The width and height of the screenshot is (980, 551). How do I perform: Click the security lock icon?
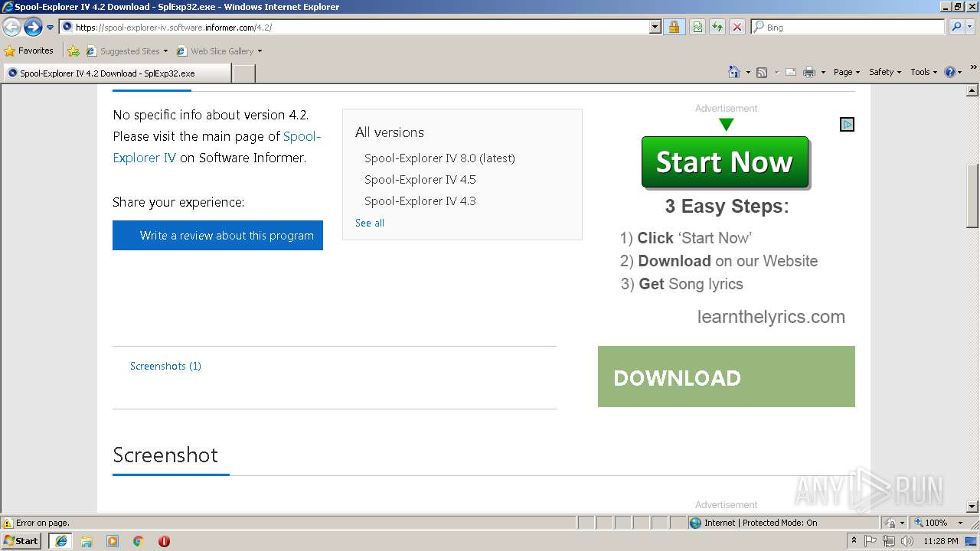(674, 27)
